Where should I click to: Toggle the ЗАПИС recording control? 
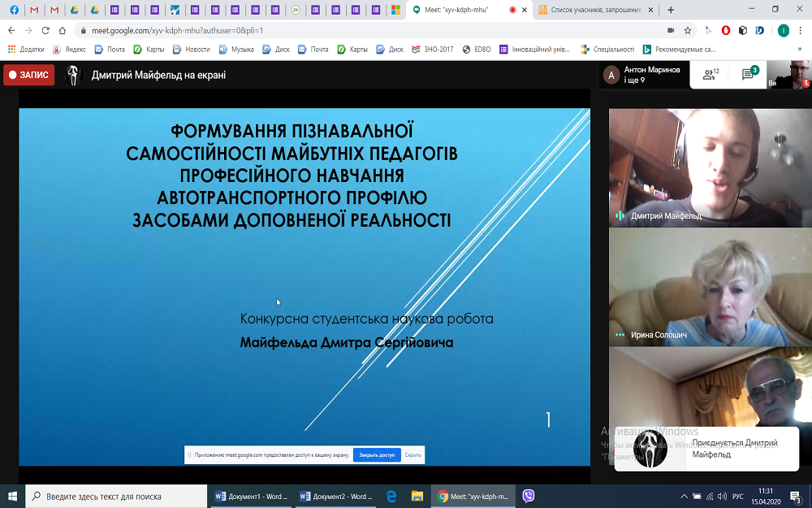27,74
